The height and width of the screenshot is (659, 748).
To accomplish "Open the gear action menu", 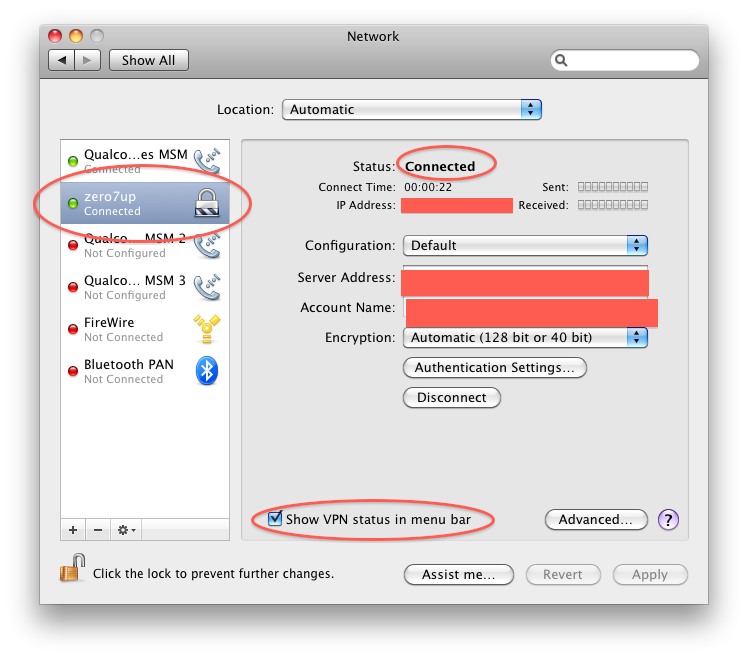I will [126, 530].
